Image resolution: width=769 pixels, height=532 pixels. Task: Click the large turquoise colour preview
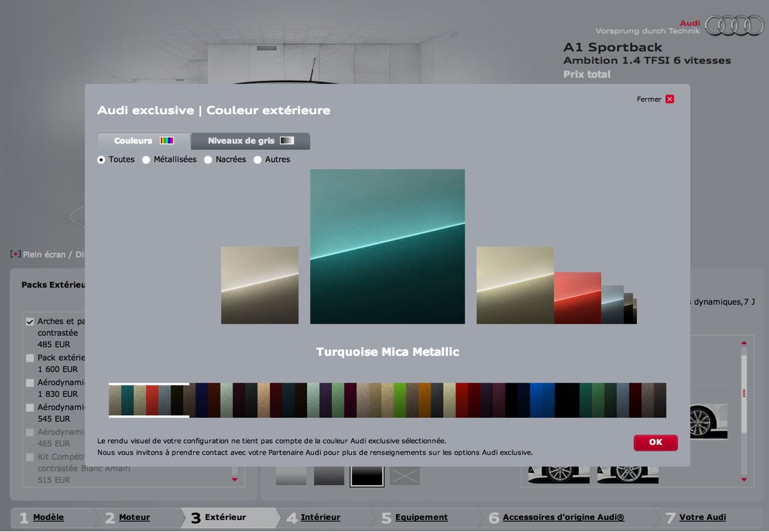(x=388, y=247)
